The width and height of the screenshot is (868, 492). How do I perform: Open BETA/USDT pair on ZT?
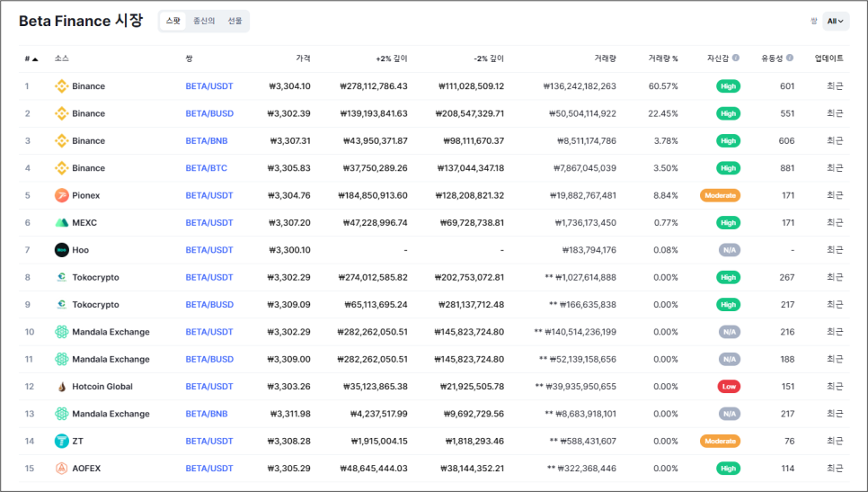(209, 441)
